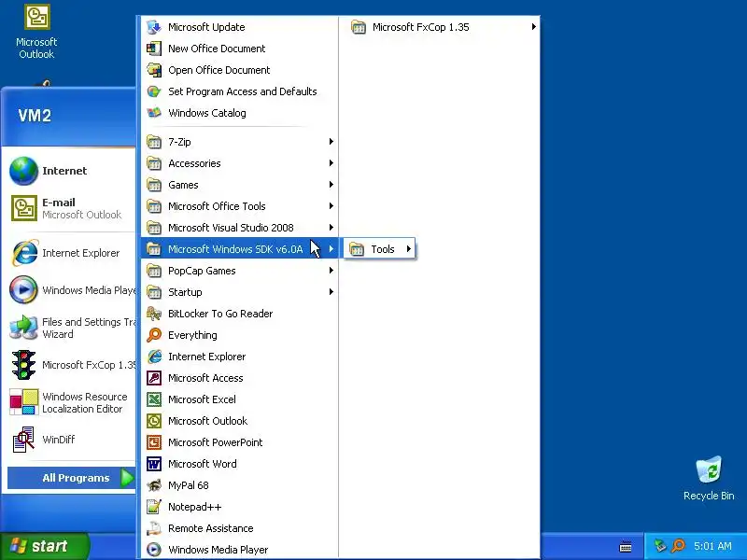Launch the Everything search icon in menu

tap(154, 335)
